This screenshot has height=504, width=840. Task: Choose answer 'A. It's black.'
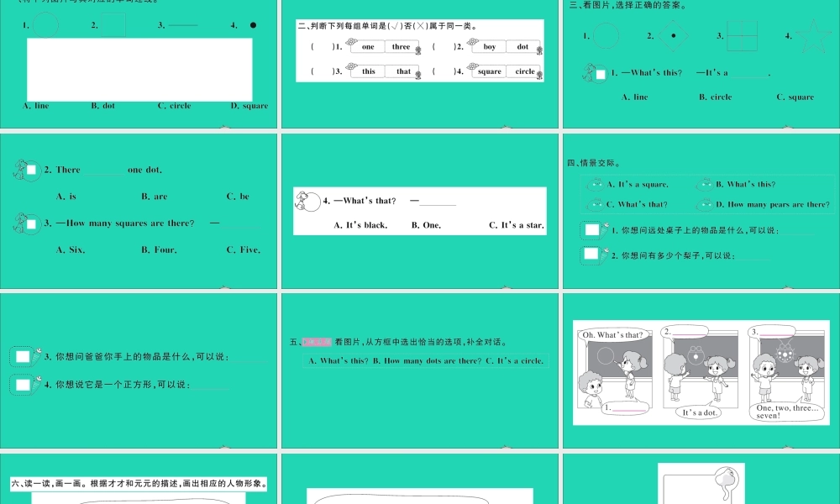(360, 225)
